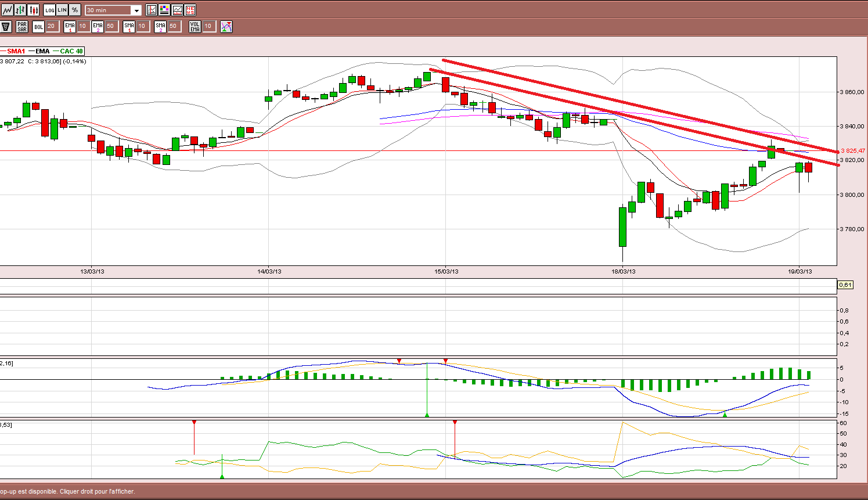This screenshot has height=500, width=868.
Task: Edit the VOL EMA period field
Action: point(208,27)
